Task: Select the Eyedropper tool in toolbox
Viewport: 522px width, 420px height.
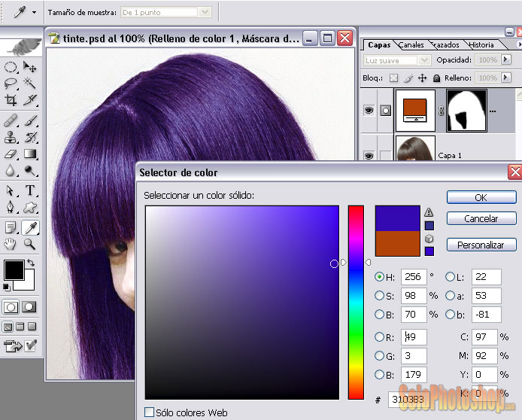Action: click(30, 228)
